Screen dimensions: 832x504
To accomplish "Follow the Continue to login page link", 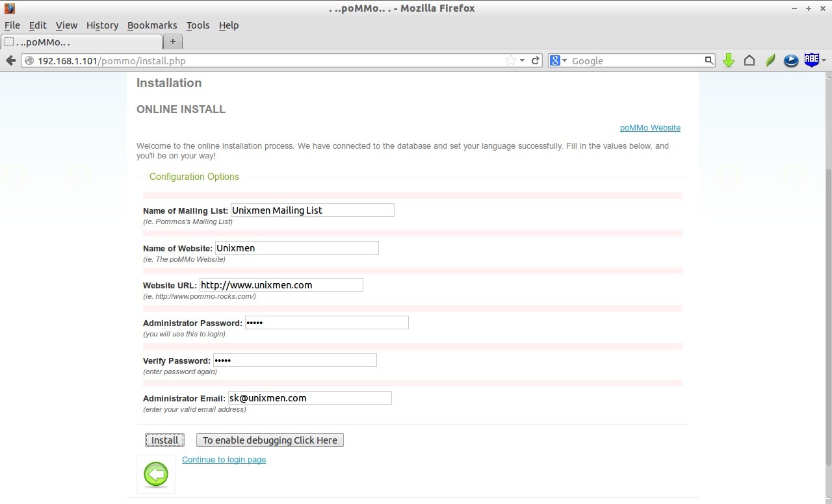I will (x=224, y=460).
